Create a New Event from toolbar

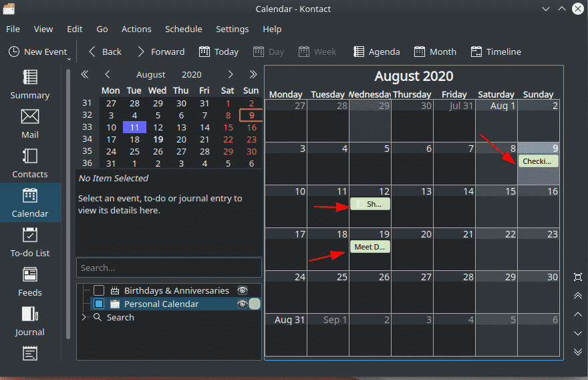[37, 52]
